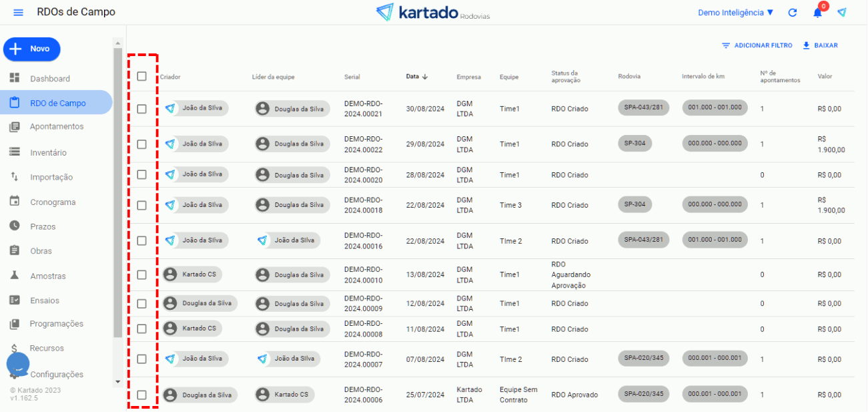Viewport: 868px width, 412px height.
Task: Open the notifications bell
Action: click(x=817, y=13)
